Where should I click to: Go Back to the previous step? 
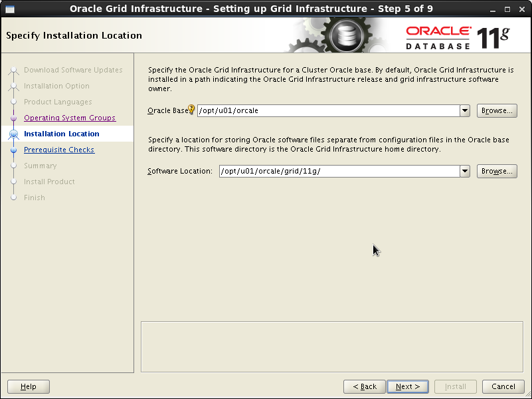click(365, 386)
